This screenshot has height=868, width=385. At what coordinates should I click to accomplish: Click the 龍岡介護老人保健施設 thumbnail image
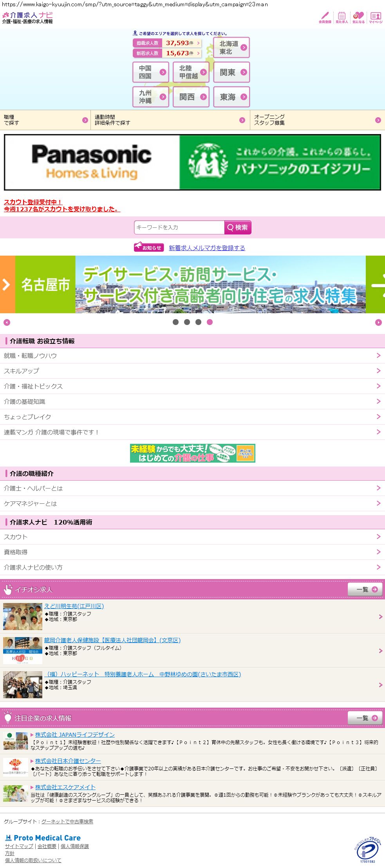23,651
